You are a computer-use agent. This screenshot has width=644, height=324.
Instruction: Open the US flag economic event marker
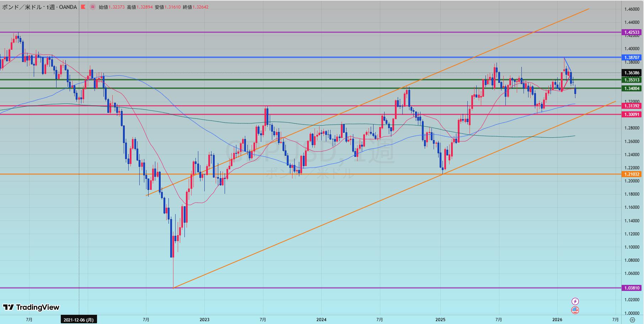(x=575, y=310)
